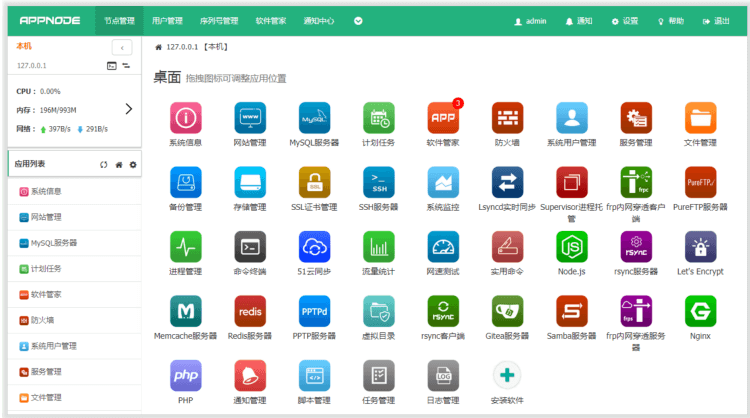Open the 软件管家 top menu item
Screen dimensions: 750x418
click(271, 21)
